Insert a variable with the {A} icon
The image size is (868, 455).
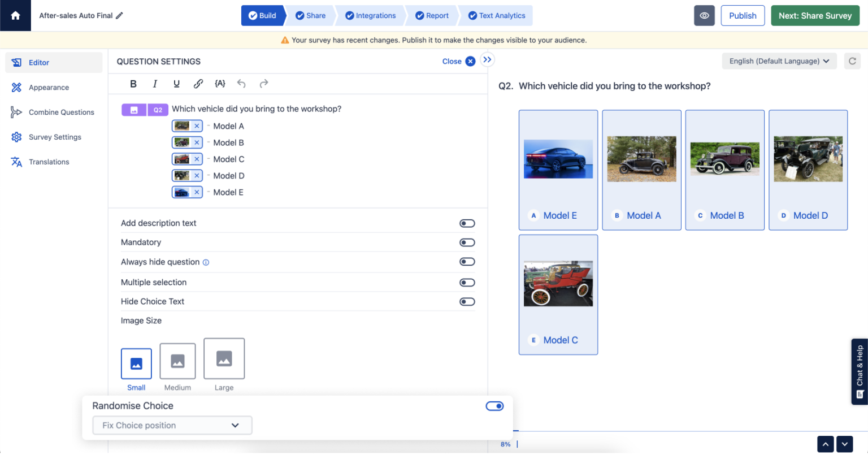(220, 83)
